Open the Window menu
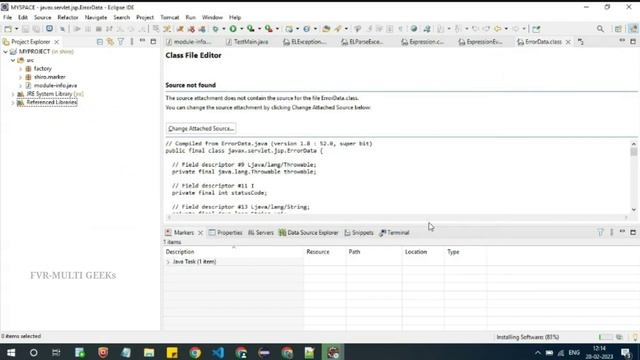Screen dimensions: 640x360 (x=212, y=18)
